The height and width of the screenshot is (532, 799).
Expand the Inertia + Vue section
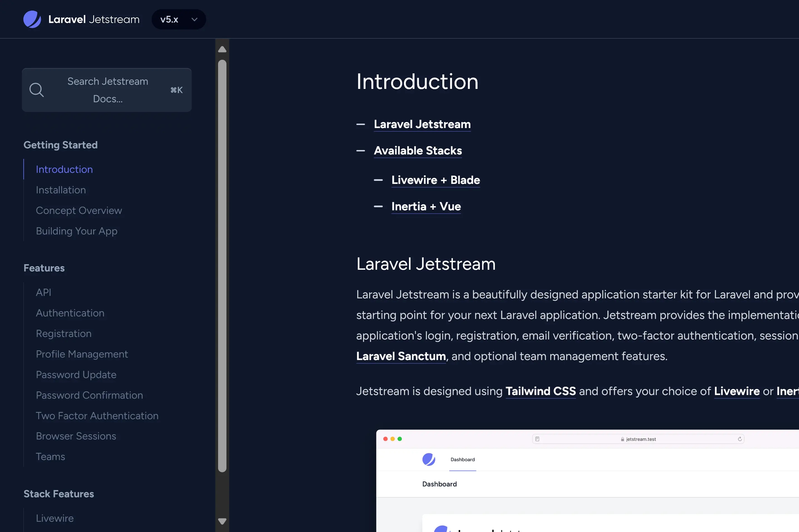pos(426,206)
